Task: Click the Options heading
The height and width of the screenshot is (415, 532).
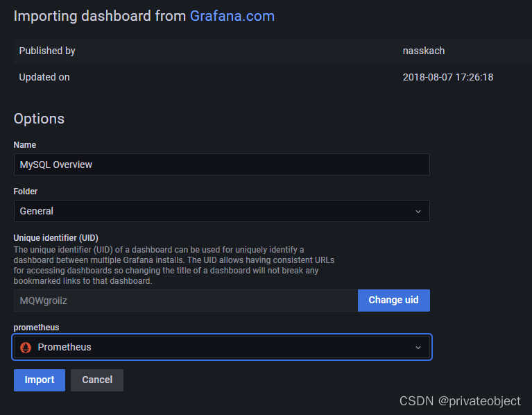Action: pyautogui.click(x=39, y=119)
